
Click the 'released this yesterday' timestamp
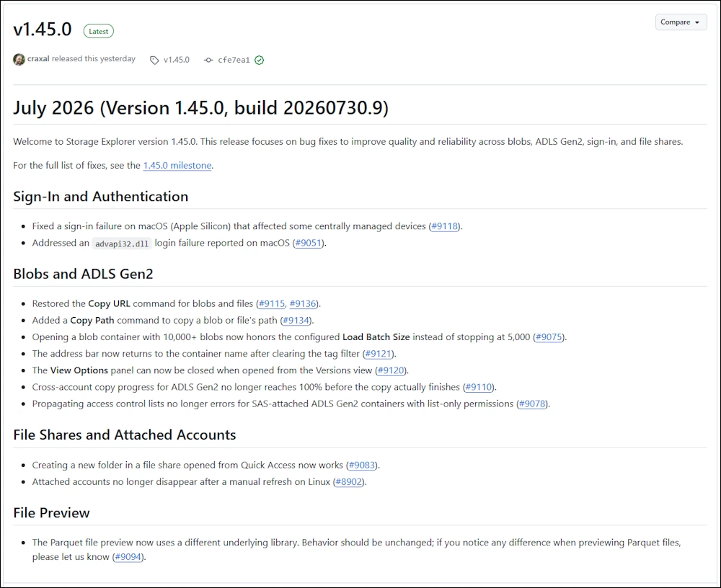point(93,59)
